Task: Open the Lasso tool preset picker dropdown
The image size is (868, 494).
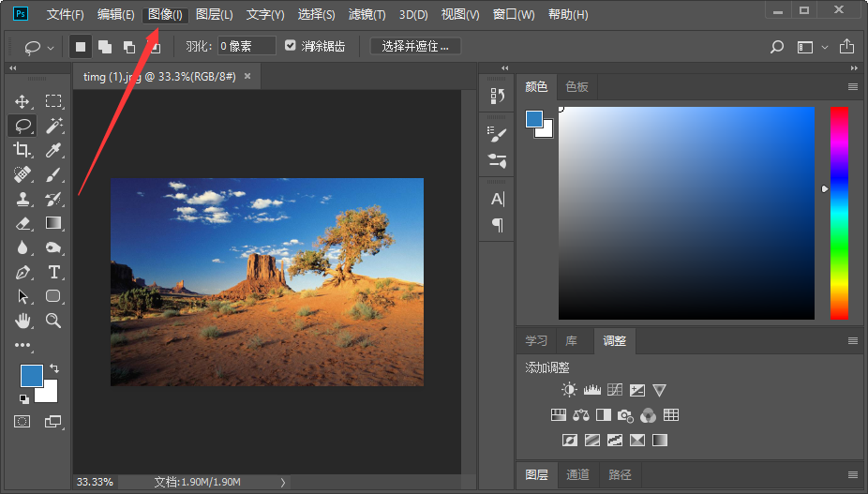Action: pyautogui.click(x=51, y=48)
